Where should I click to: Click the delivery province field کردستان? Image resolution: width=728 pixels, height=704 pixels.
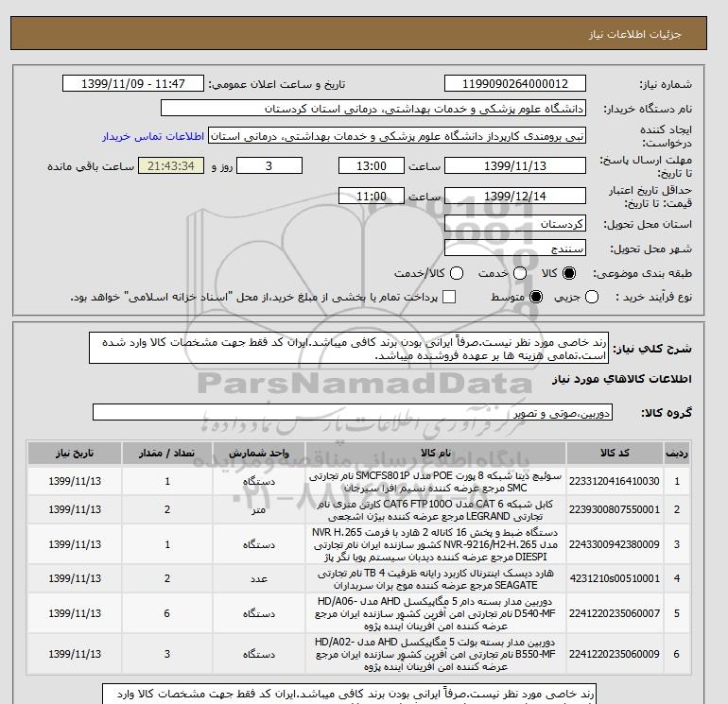(x=515, y=224)
